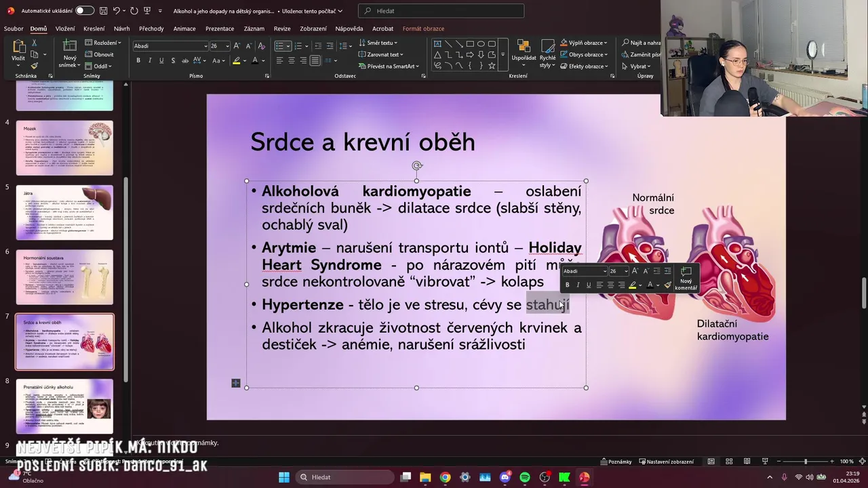868x488 pixels.
Task: Click Nastavení zobrazení in status bar
Action: pos(666,462)
